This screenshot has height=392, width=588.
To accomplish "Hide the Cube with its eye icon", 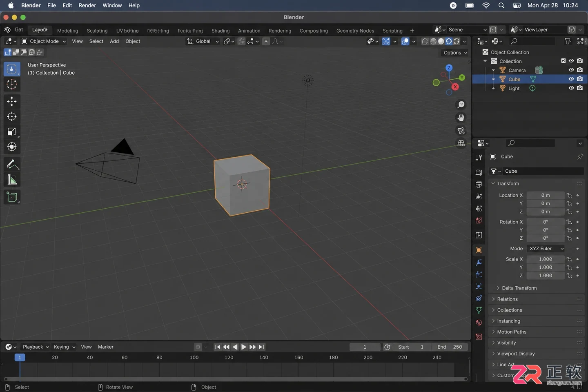I will coord(571,79).
